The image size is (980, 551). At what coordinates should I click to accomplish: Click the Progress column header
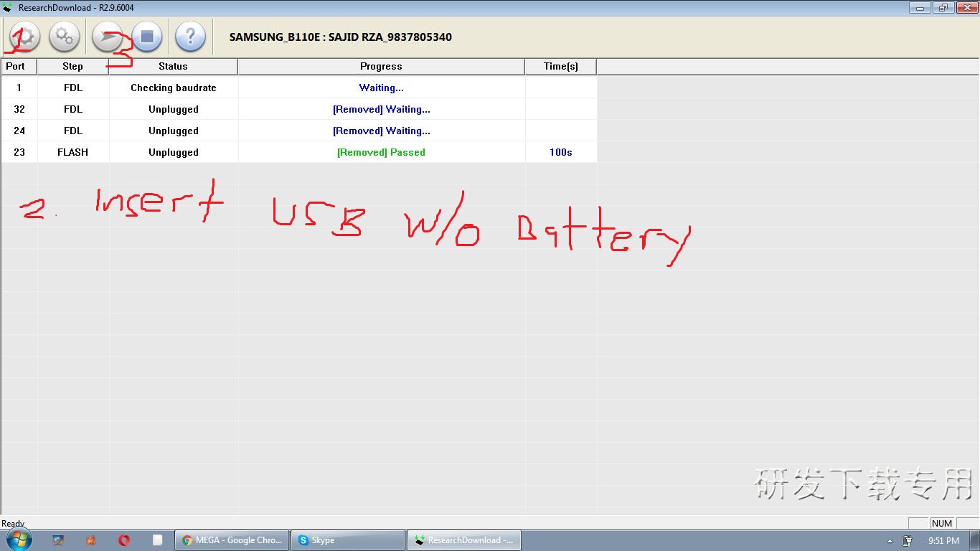tap(381, 66)
